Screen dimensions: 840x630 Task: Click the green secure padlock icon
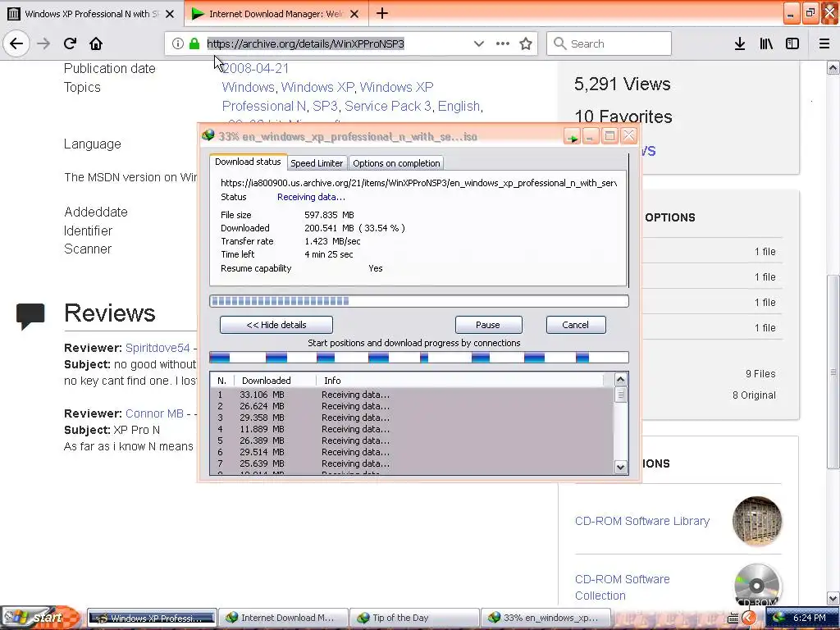[194, 43]
